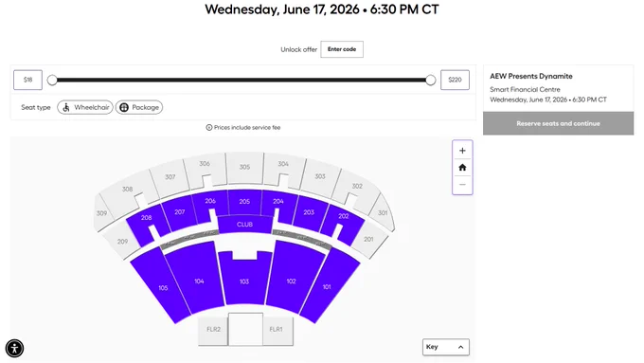Select section 103 on the map
644x363 pixels.
coord(244,280)
